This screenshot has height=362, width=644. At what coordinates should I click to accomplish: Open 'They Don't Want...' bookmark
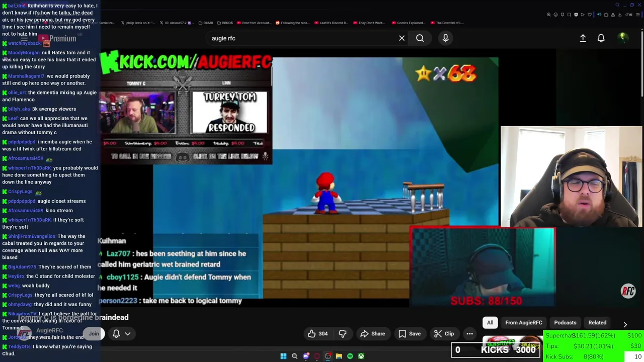(x=369, y=23)
